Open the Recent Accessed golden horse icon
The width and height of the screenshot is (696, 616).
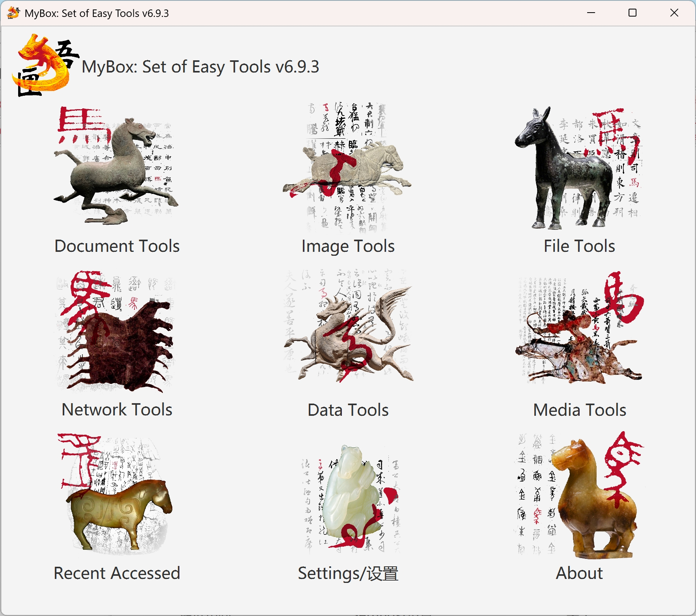[117, 495]
